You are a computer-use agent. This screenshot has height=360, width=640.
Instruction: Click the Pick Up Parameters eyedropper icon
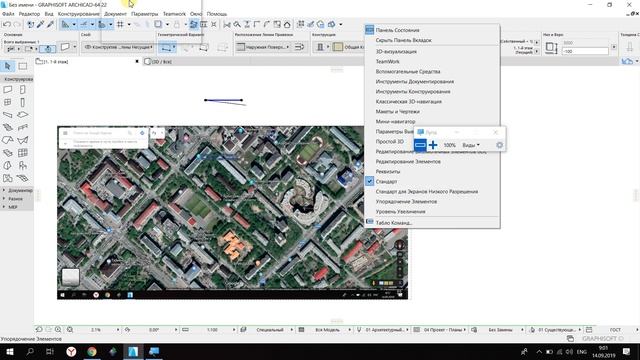(40, 24)
